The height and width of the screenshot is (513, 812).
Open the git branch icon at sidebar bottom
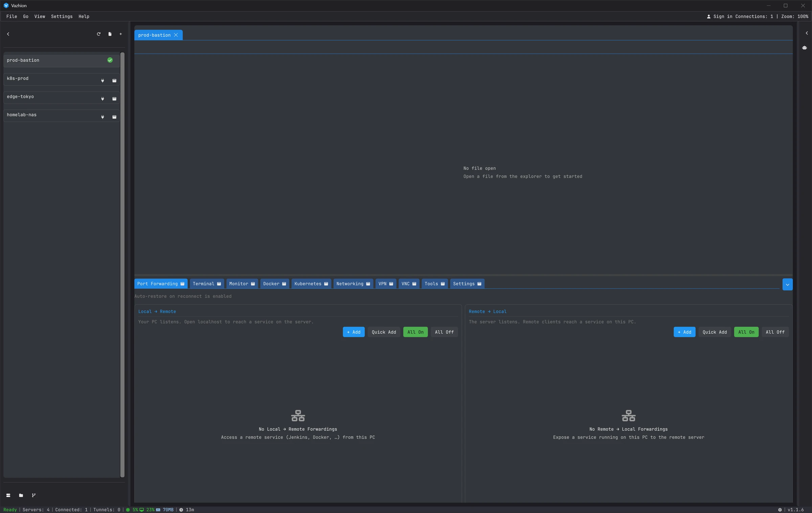33,495
